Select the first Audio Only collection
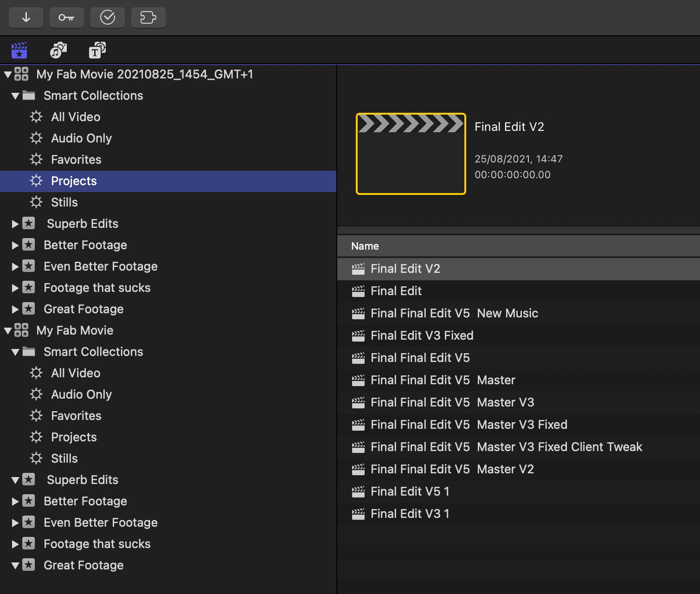The width and height of the screenshot is (700, 594). (x=168, y=138)
